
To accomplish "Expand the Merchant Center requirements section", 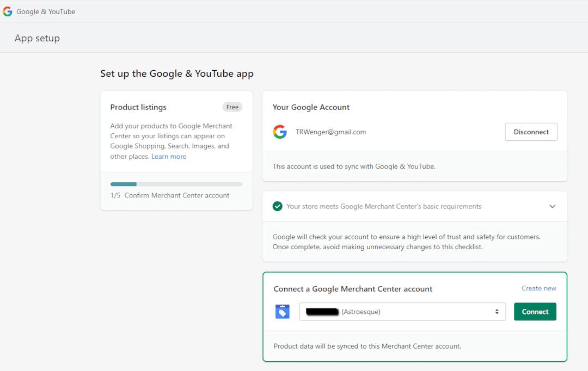I will point(553,206).
